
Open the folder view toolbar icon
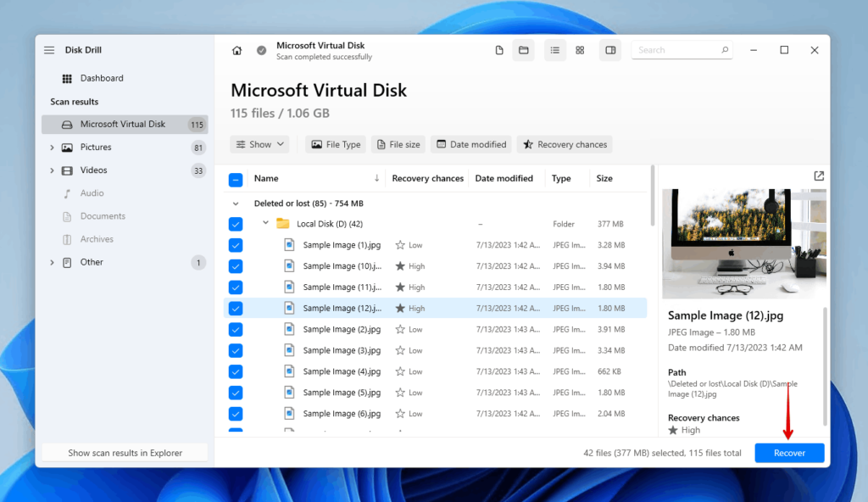523,50
